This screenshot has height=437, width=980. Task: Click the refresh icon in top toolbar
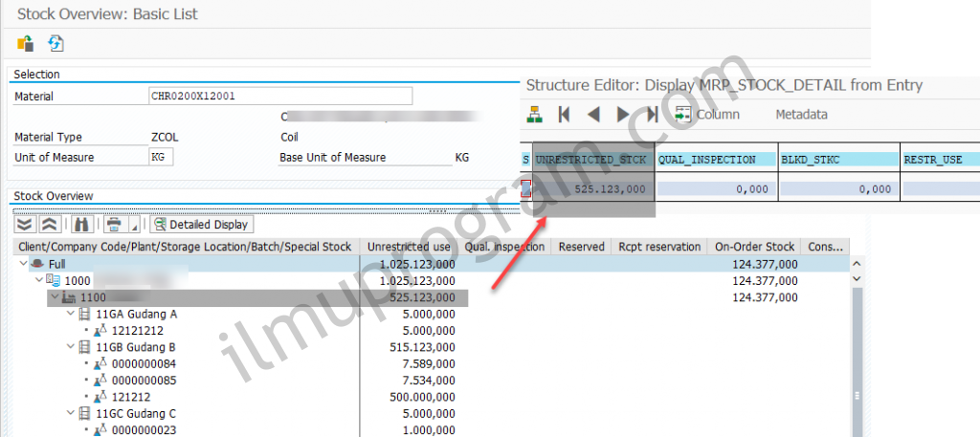click(x=56, y=43)
